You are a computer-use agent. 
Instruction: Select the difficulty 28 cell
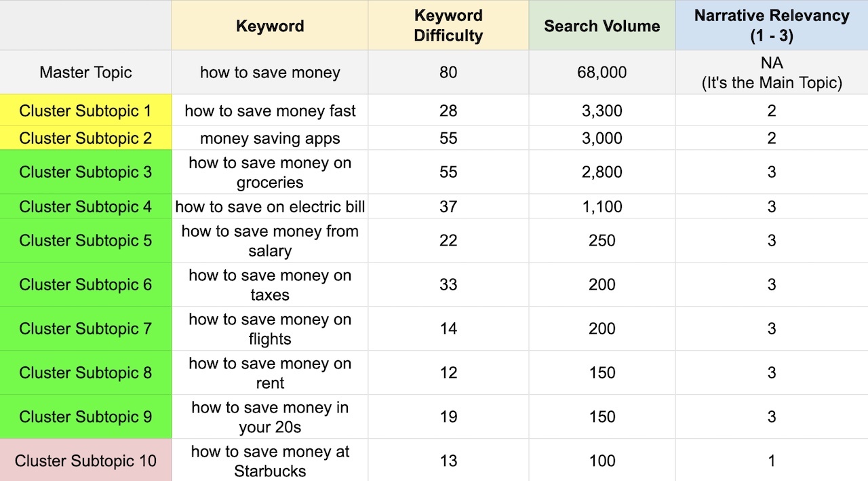(448, 110)
